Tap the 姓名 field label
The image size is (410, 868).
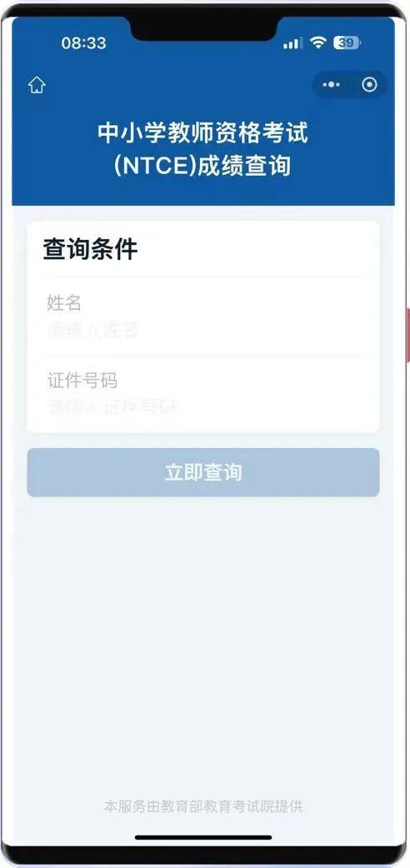[64, 303]
